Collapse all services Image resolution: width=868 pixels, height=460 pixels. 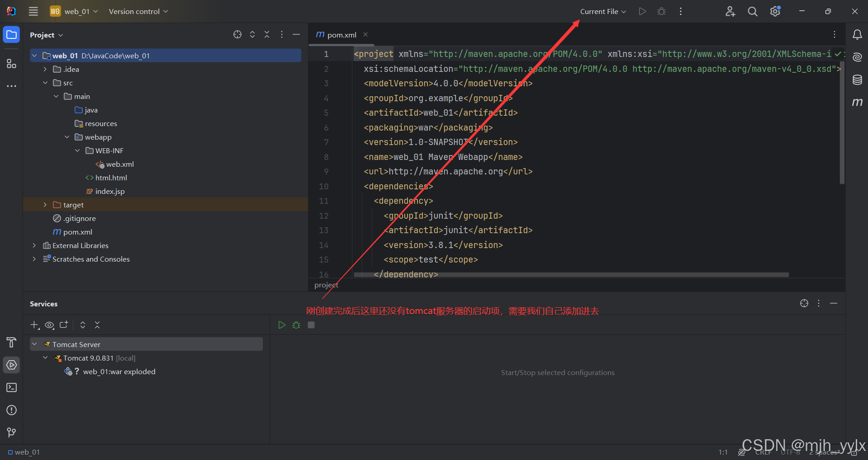(97, 325)
